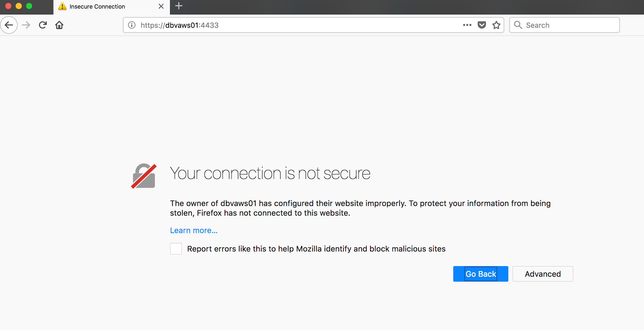
Task: Click the tab's yellow warning icon
Action: (62, 6)
